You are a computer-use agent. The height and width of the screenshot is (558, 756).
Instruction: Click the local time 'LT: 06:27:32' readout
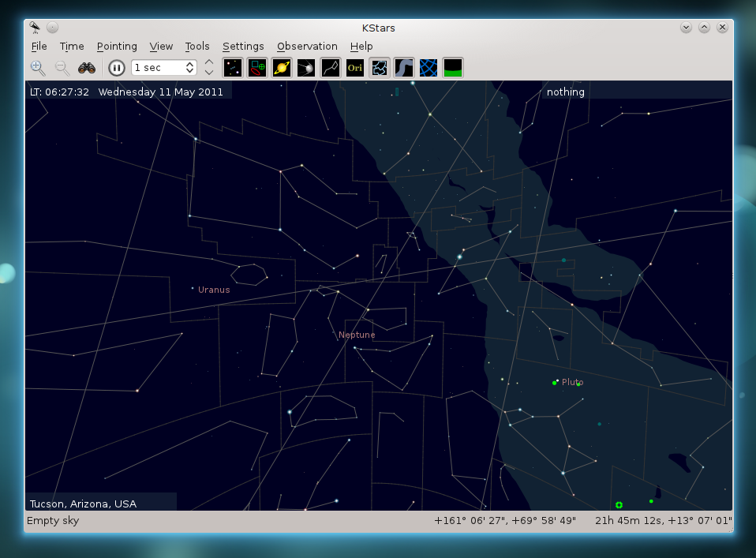pyautogui.click(x=59, y=92)
